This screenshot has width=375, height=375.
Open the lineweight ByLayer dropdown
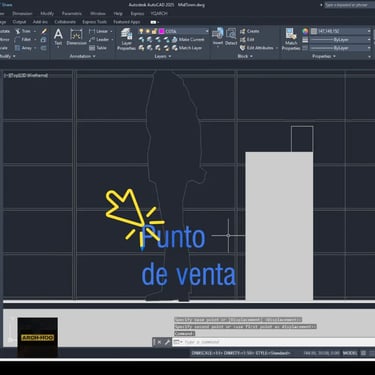click(x=369, y=40)
